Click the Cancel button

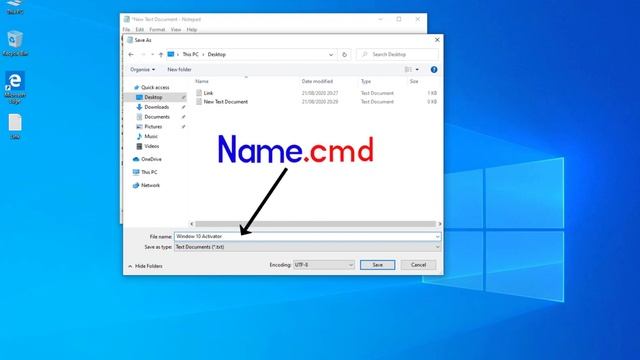click(418, 265)
